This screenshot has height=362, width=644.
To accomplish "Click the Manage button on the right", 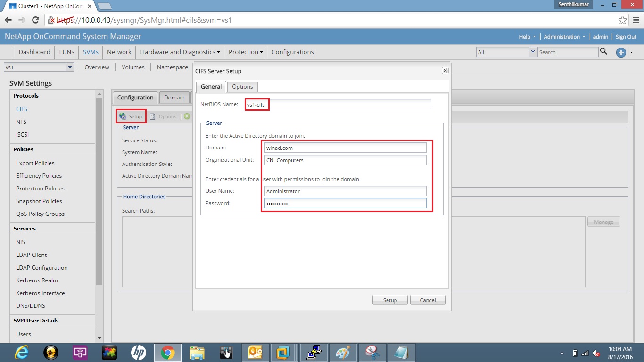I will [603, 222].
